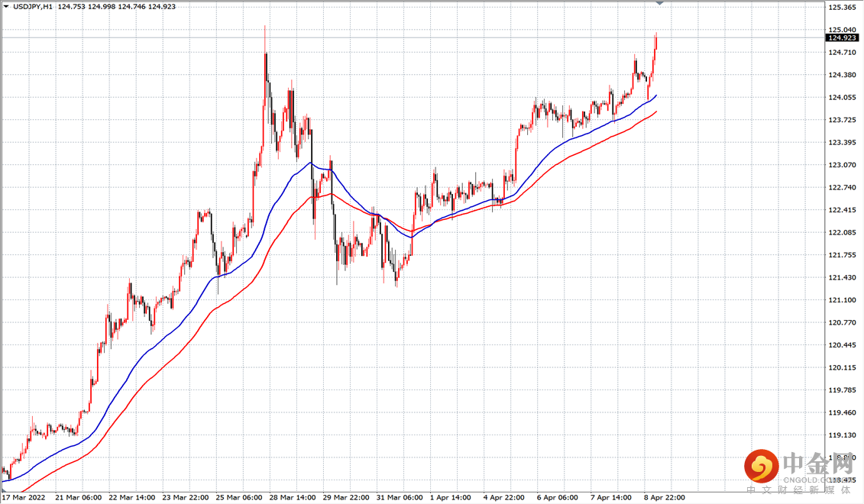Click the 21 Mar 06:00 time label
This screenshot has height=504, width=864.
pyautogui.click(x=78, y=497)
